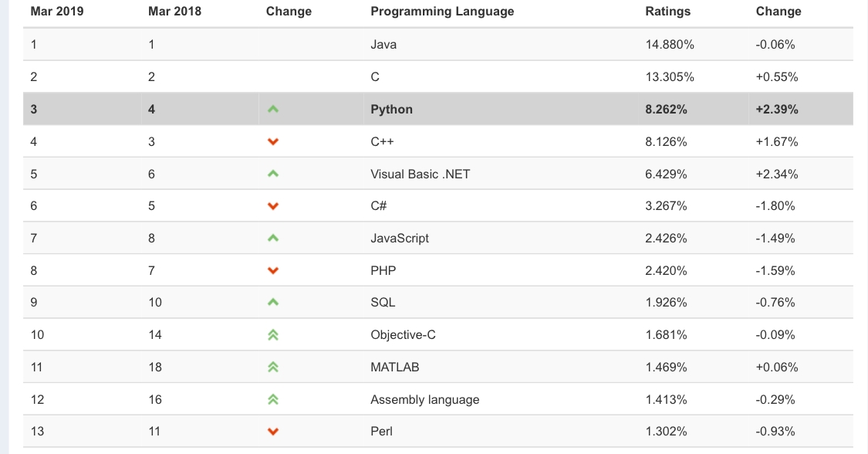Click the double up arrow beside Objective-C
868x454 pixels.
click(x=272, y=335)
